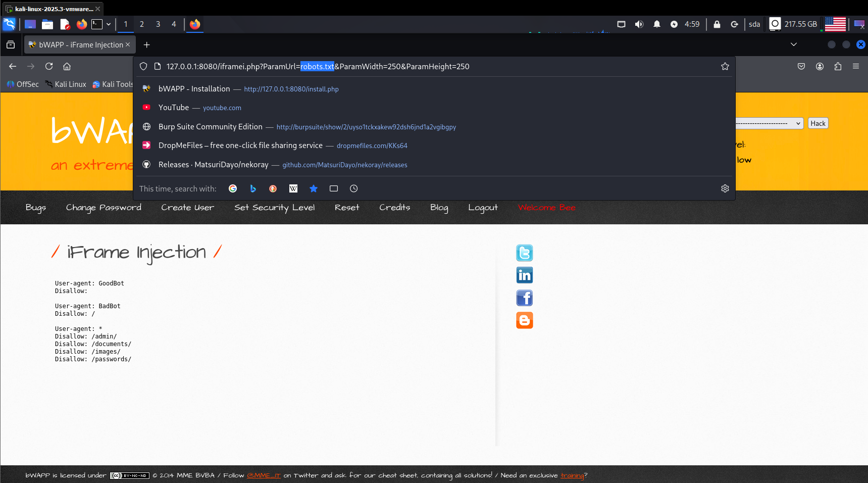The image size is (868, 483).
Task: Reload the current page
Action: click(49, 67)
